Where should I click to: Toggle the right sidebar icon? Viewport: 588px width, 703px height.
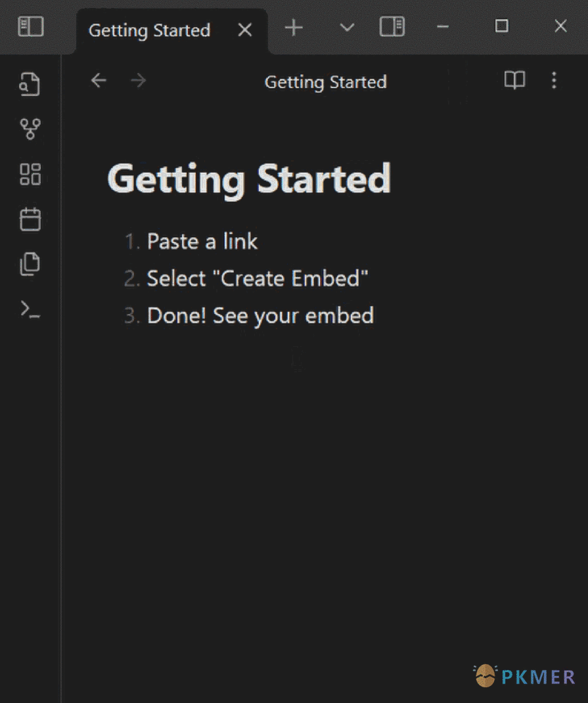point(392,26)
